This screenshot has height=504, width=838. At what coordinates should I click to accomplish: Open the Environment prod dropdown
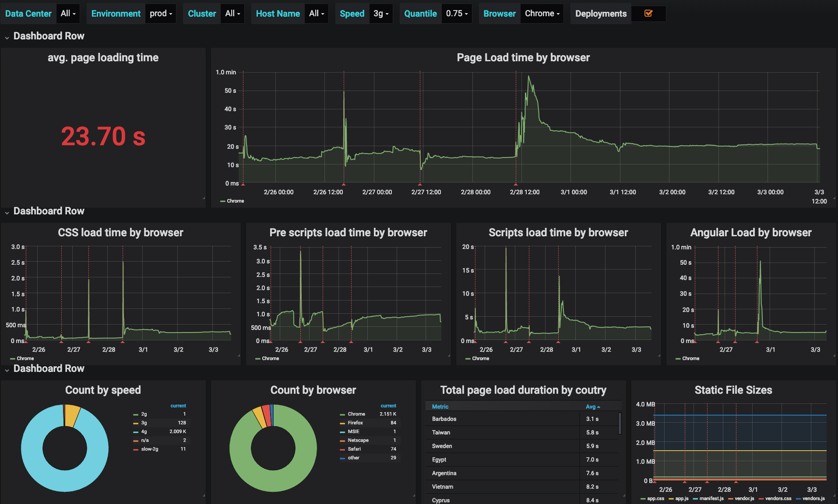[161, 14]
